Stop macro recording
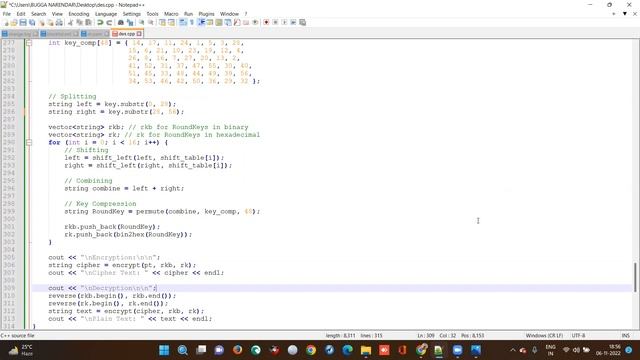The height and width of the screenshot is (360, 640). (275, 22)
